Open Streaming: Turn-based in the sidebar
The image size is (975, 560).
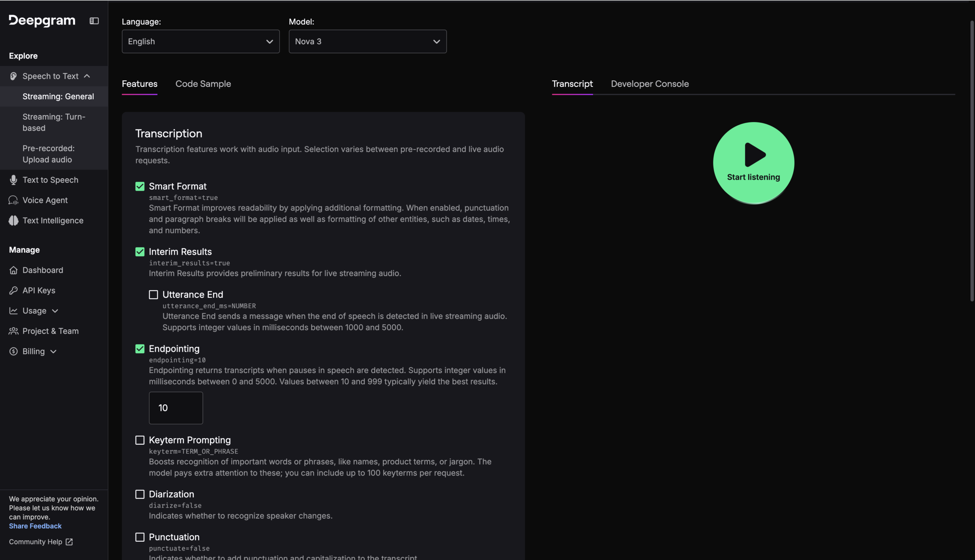coord(54,122)
